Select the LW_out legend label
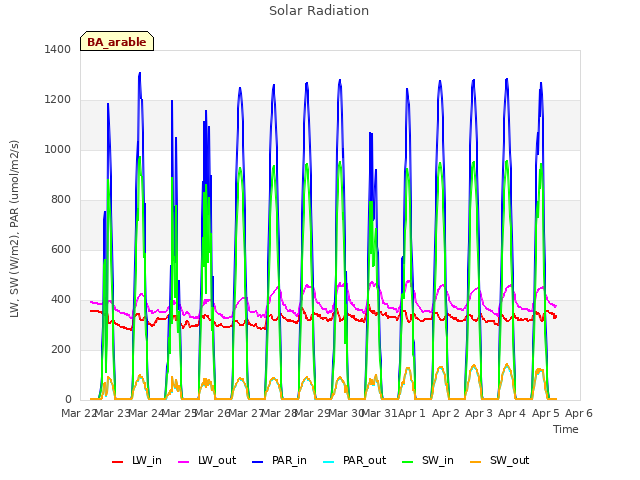The height and width of the screenshot is (480, 640). 217,460
